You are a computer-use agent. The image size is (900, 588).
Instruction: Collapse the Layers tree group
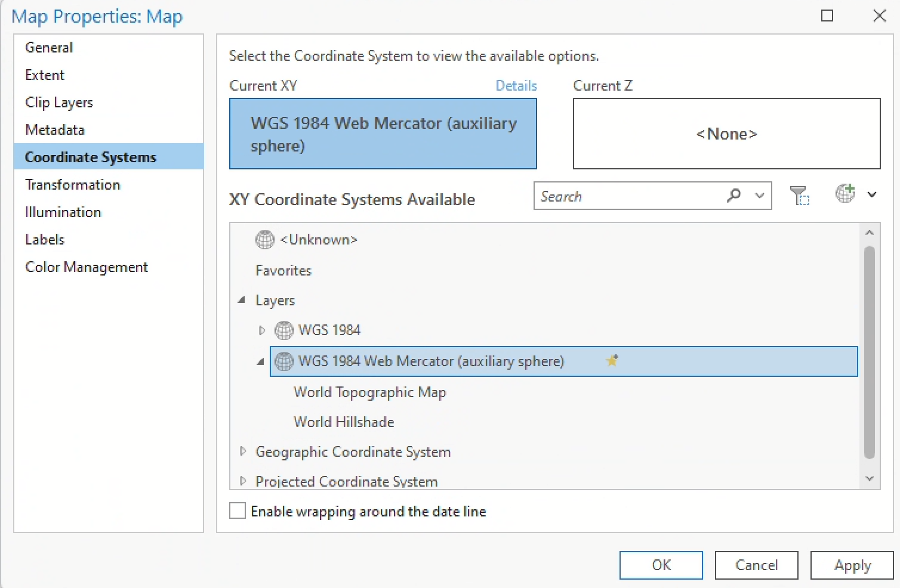click(242, 300)
